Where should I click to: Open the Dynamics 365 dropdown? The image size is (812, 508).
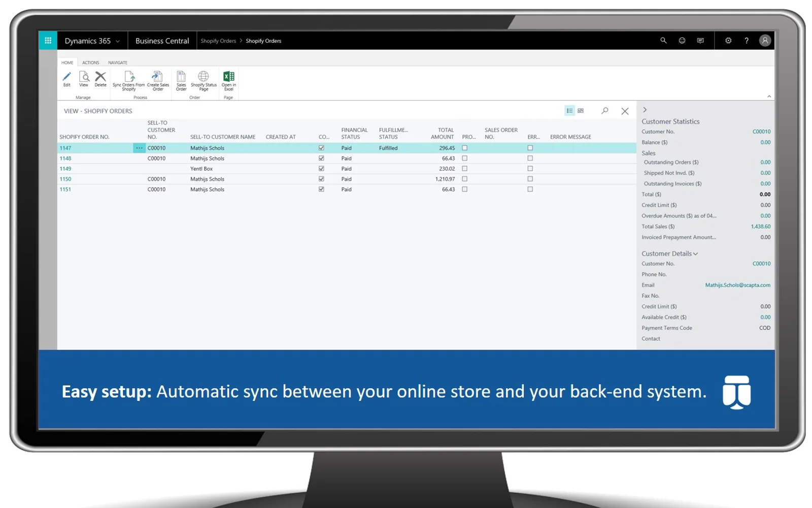(93, 41)
